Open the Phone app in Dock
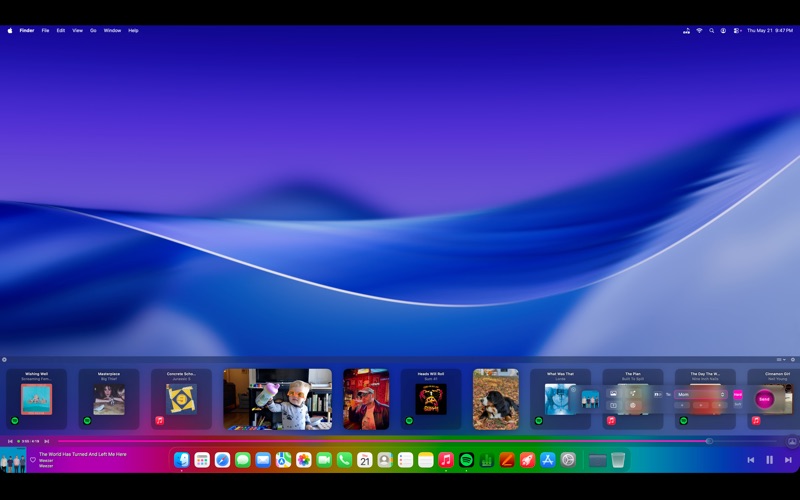 tap(344, 460)
